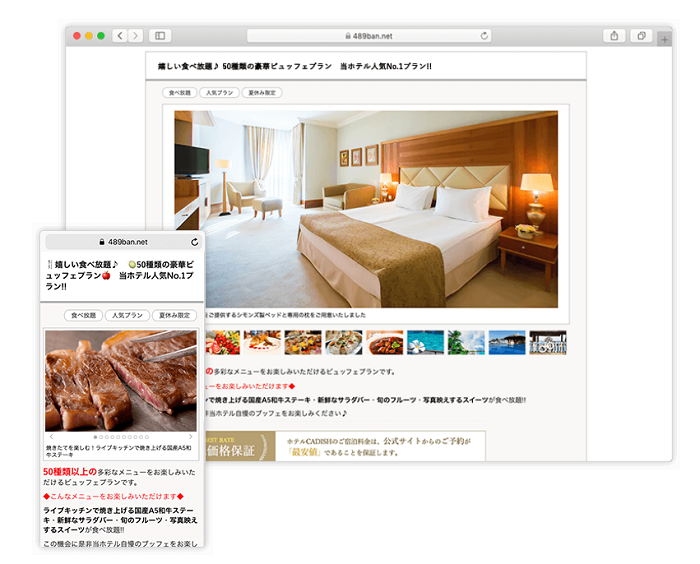
Task: Minimize the desktop Safari window
Action: tap(89, 36)
